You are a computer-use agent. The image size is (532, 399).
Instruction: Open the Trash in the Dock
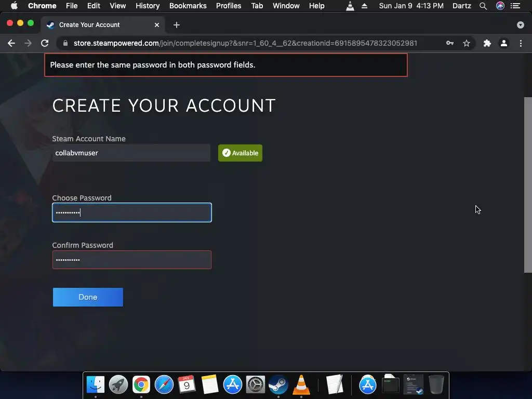click(x=436, y=384)
